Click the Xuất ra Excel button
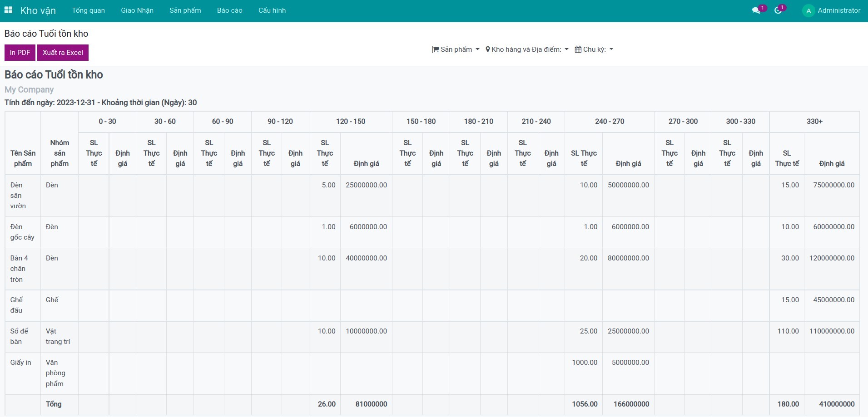Viewport: 868px width, 417px height. click(x=63, y=53)
